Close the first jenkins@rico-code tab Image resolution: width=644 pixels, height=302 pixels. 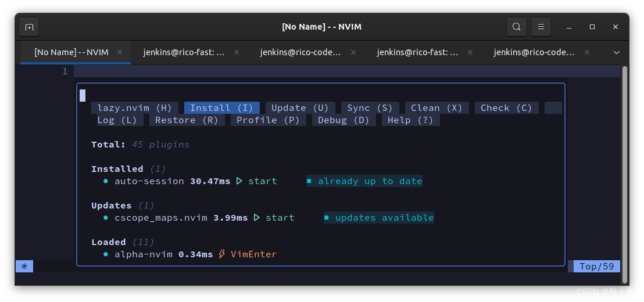point(353,52)
